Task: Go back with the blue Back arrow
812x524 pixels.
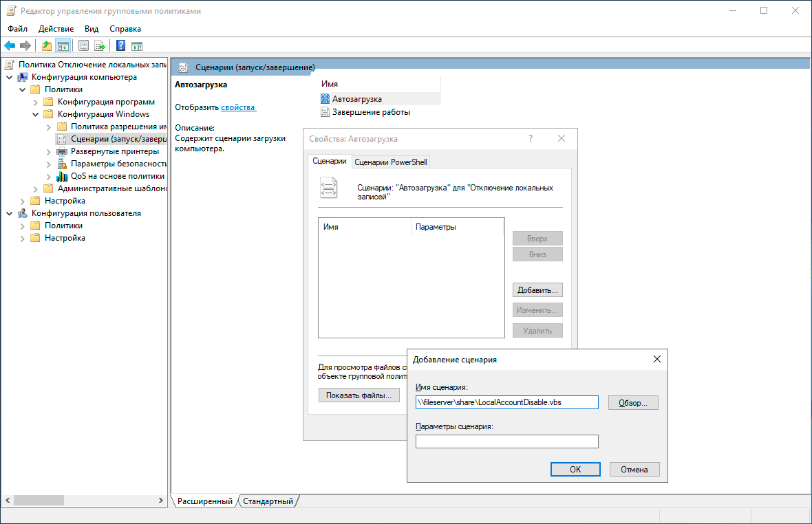Action: (x=10, y=46)
